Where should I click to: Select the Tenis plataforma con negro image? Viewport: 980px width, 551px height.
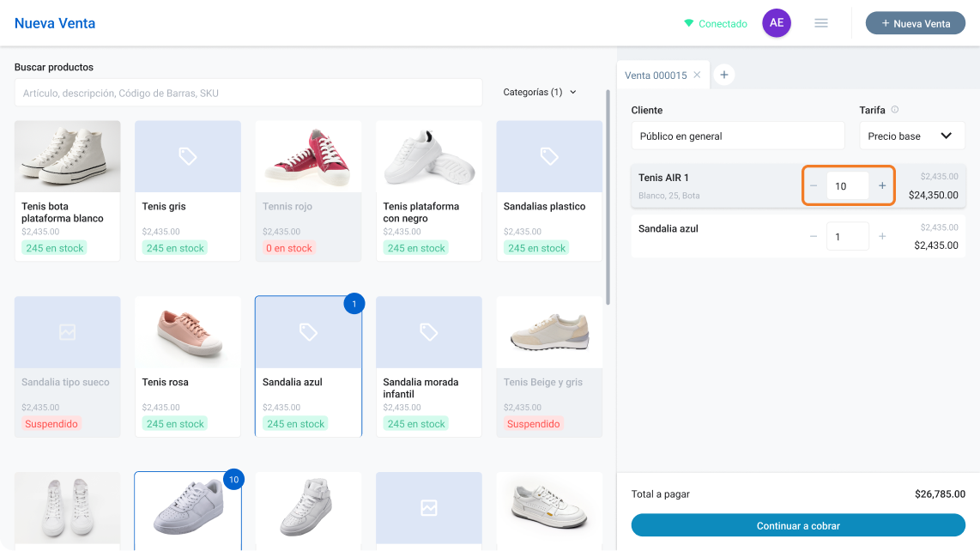(x=429, y=156)
